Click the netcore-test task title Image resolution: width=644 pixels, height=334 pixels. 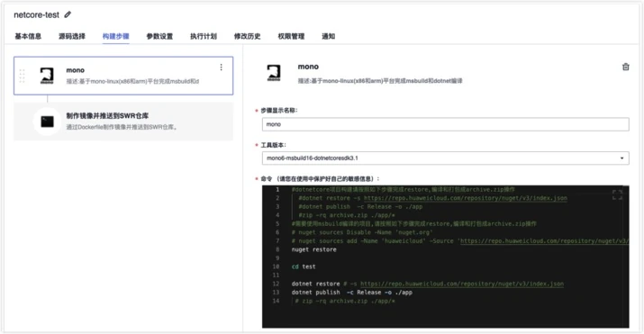pyautogui.click(x=37, y=14)
